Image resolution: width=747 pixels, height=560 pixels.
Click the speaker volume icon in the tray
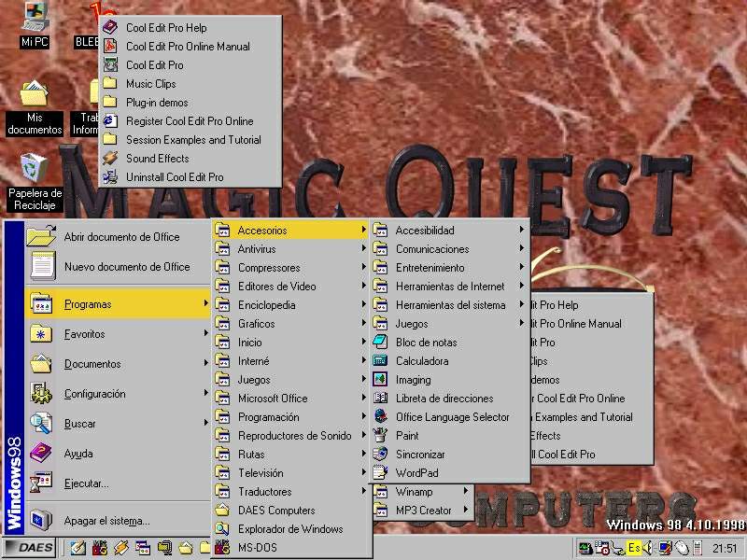pyautogui.click(x=647, y=548)
